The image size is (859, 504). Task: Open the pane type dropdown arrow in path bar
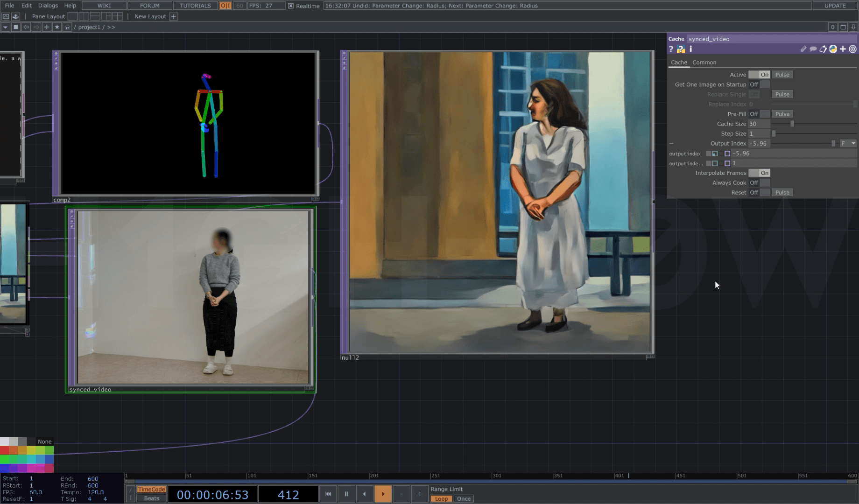[5, 27]
